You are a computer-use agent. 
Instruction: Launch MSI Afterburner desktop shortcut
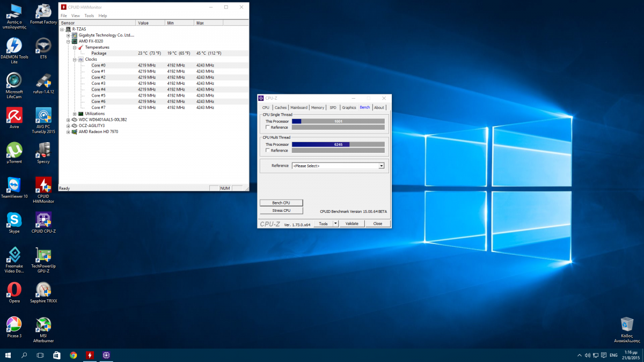[43, 330]
